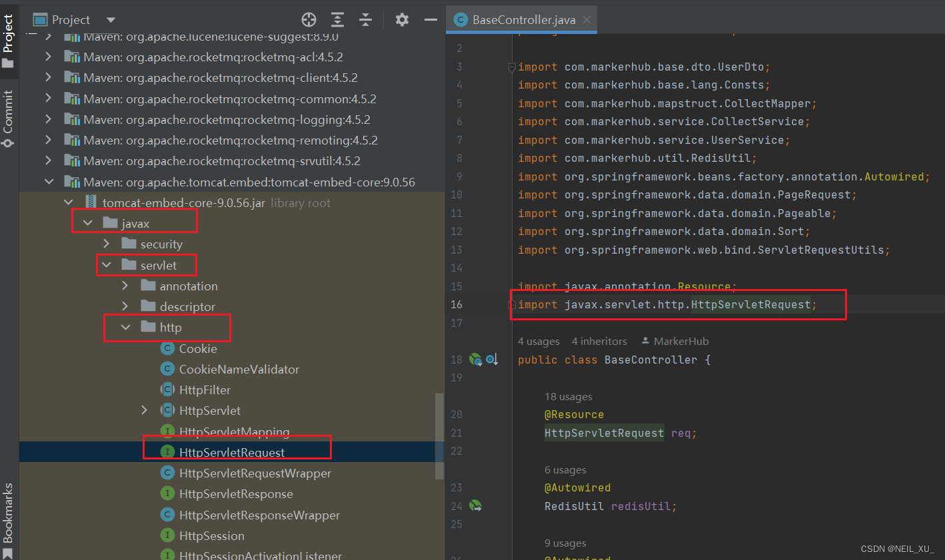Open the Project tool window on left strip
Image resolution: width=945 pixels, height=560 pixels.
point(8,41)
